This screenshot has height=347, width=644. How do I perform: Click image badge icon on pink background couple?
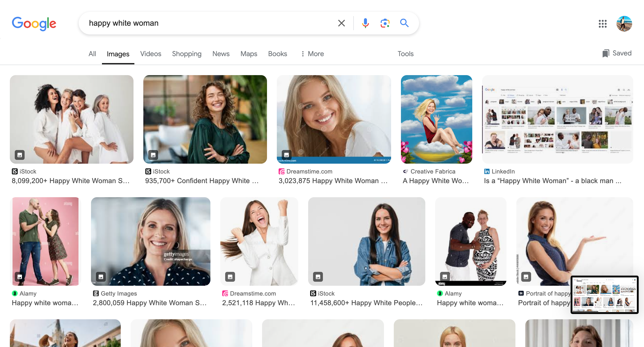click(19, 277)
